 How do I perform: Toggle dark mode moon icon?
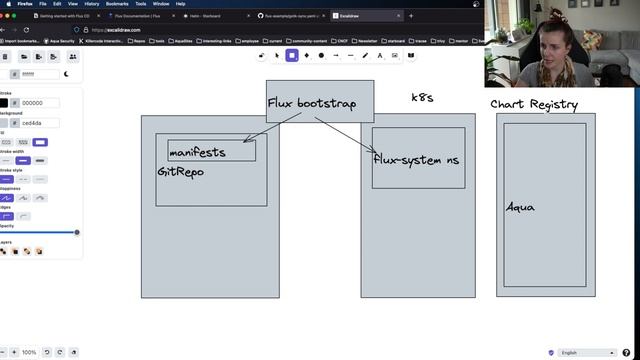click(x=66, y=74)
